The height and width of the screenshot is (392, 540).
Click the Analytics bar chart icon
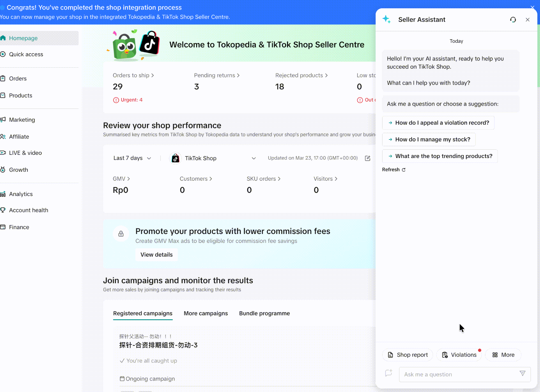[3, 194]
